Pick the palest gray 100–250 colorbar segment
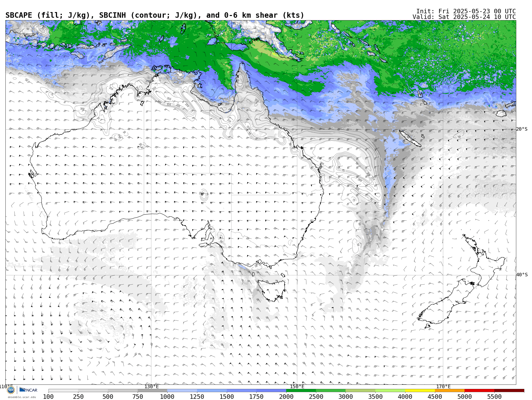Viewport: 532px width, 400px height. 63,391
